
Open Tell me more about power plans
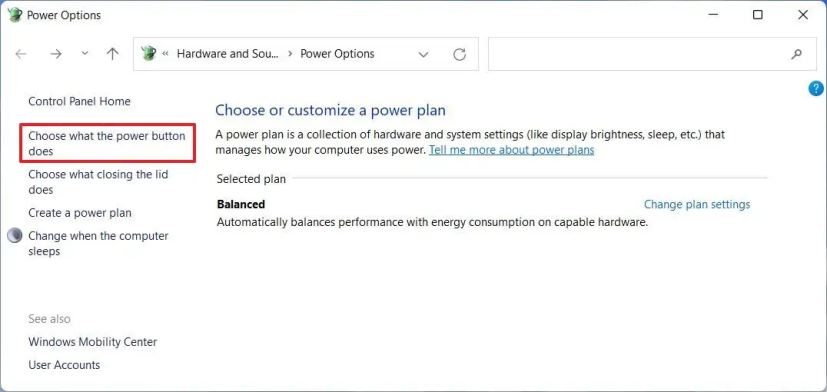tap(512, 150)
